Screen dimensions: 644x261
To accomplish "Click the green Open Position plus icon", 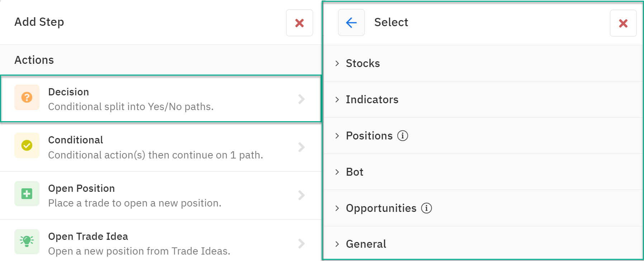I will pyautogui.click(x=27, y=194).
